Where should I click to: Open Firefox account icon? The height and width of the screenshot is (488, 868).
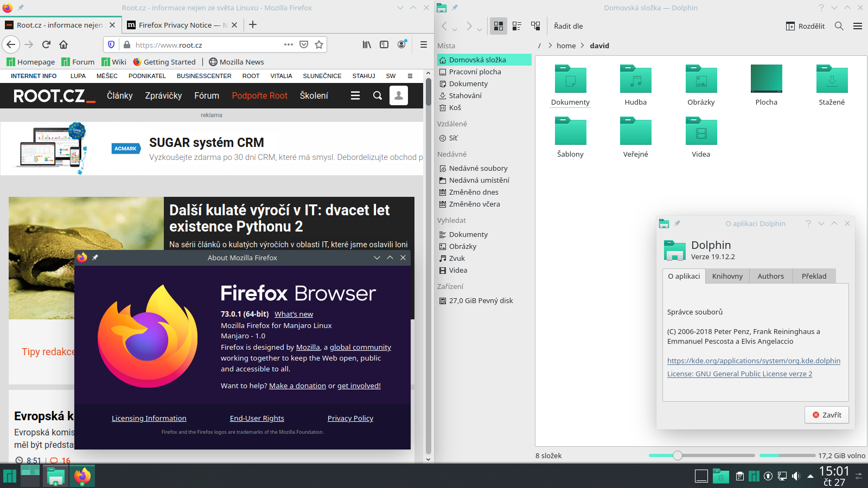coord(402,44)
